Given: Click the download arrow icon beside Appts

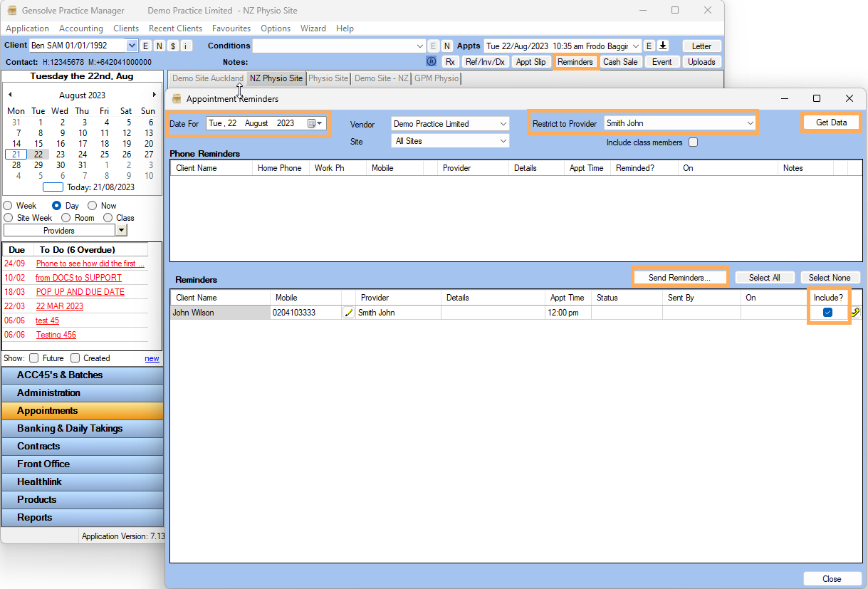Looking at the screenshot, I should [x=662, y=46].
